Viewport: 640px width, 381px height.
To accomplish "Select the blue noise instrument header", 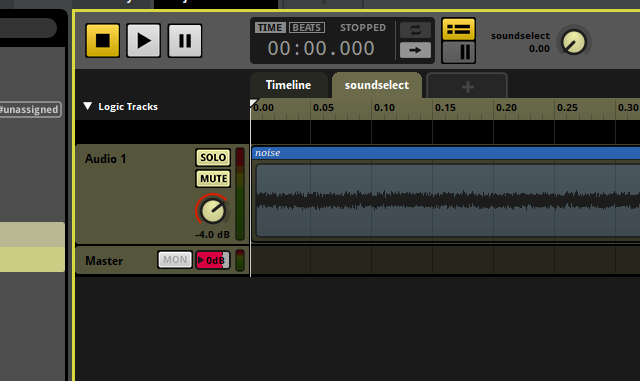I will point(446,153).
